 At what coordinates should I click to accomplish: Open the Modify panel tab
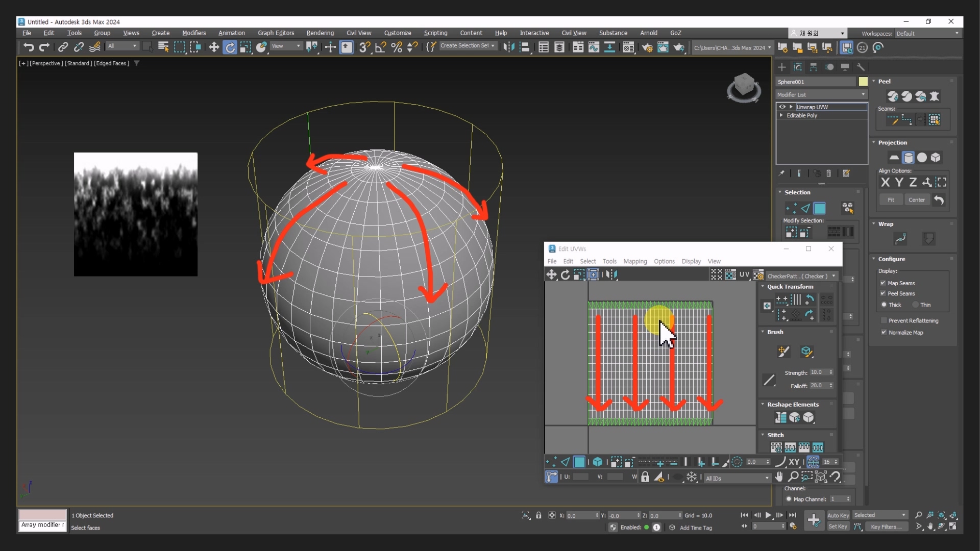[798, 67]
